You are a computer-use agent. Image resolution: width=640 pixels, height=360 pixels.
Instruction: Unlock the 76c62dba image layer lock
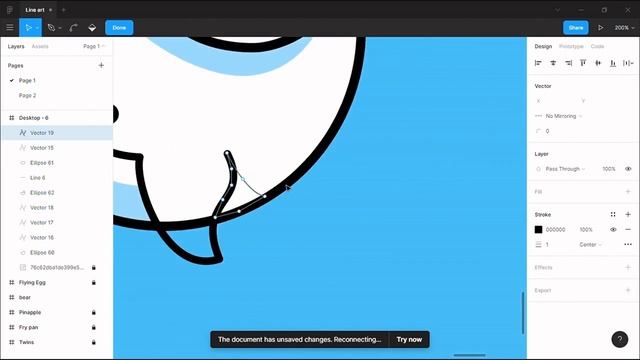(x=93, y=267)
